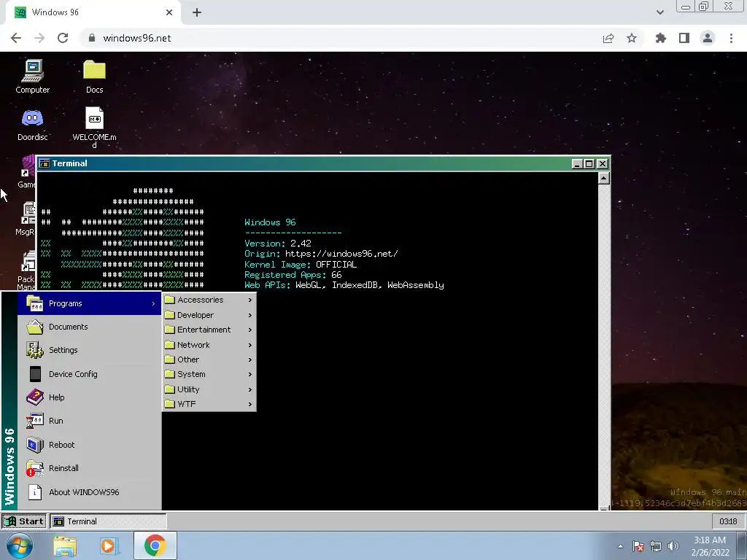The image size is (747, 560).
Task: Select the Utility folder label in submenu
Action: coord(188,389)
